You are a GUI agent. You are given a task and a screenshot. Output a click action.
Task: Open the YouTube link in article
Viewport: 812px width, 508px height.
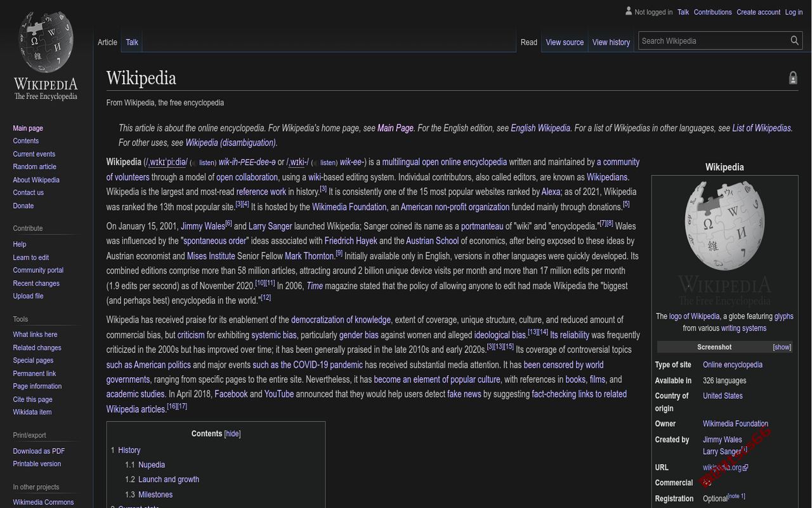tap(279, 394)
